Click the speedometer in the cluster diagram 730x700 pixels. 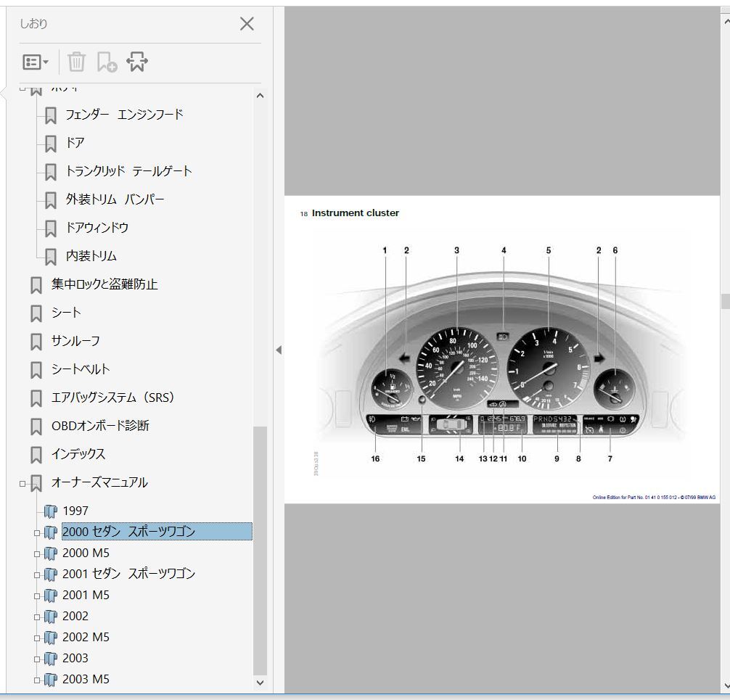456,367
